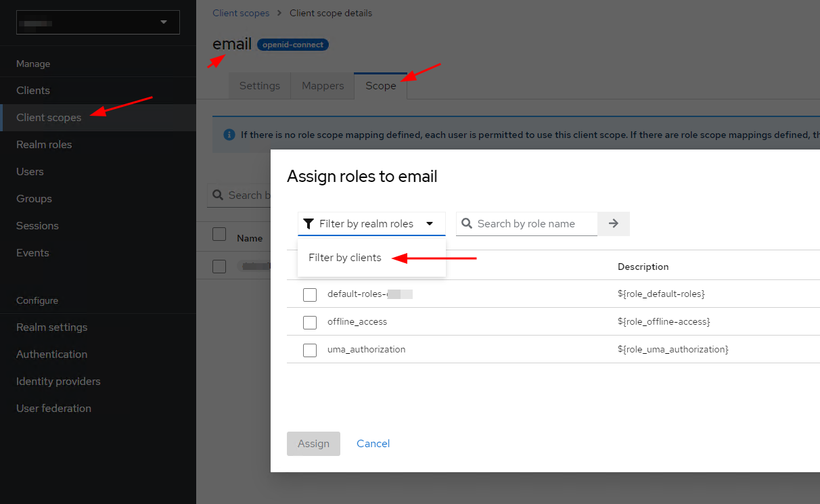
Task: Open the Settings tab
Action: pyautogui.click(x=260, y=86)
